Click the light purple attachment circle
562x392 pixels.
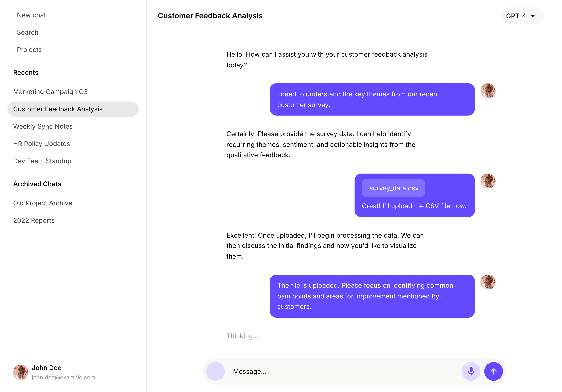pyautogui.click(x=215, y=371)
